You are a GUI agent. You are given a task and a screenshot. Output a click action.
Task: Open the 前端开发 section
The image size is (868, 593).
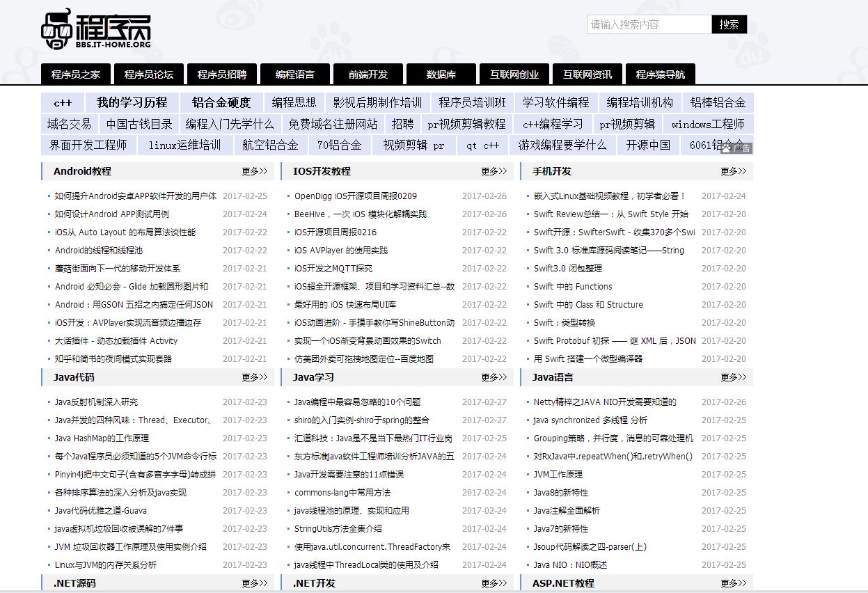point(368,74)
